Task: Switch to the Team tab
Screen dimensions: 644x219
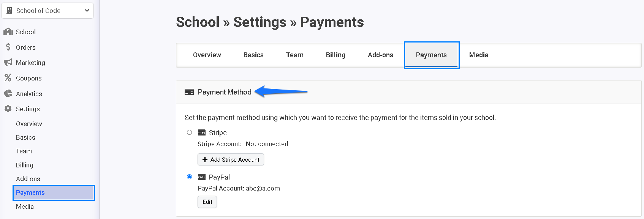Action: [x=294, y=55]
